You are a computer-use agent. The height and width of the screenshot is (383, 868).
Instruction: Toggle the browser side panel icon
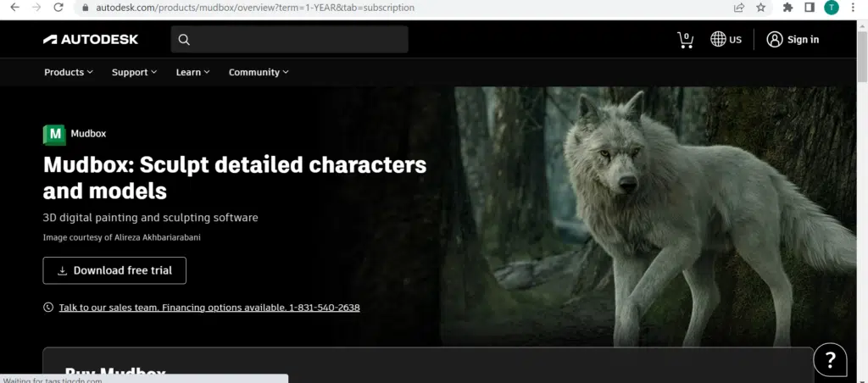click(x=810, y=7)
